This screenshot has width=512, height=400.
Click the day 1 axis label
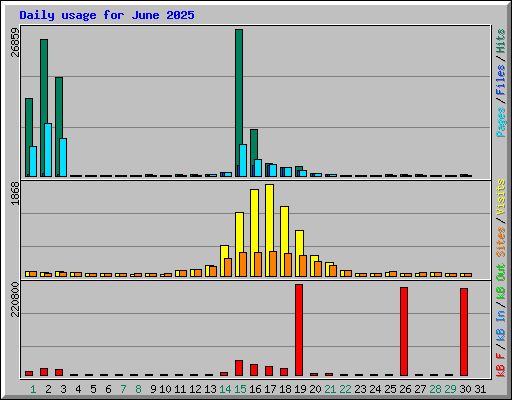tap(33, 389)
